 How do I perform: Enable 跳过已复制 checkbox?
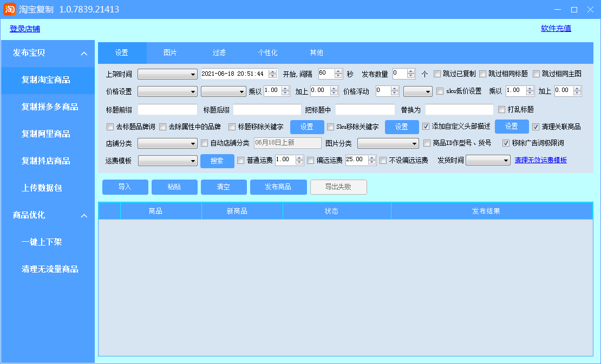437,74
